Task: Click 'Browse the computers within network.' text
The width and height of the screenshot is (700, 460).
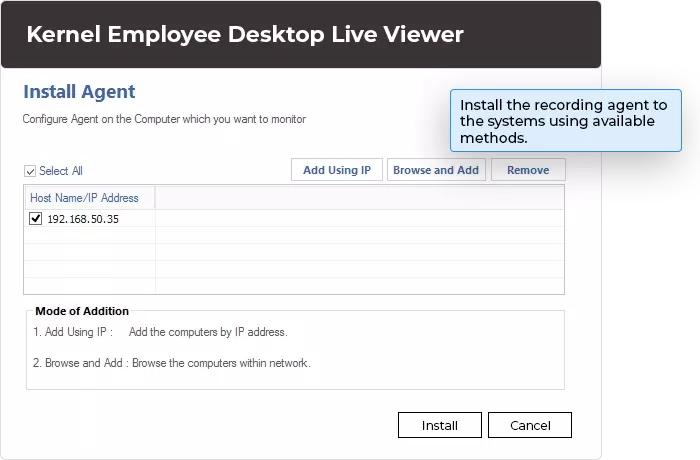Action: (x=221, y=363)
